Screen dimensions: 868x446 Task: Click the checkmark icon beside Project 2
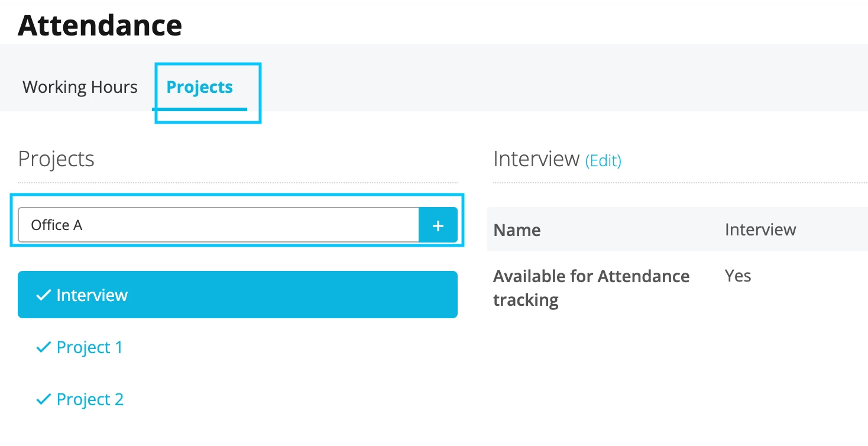(43, 399)
